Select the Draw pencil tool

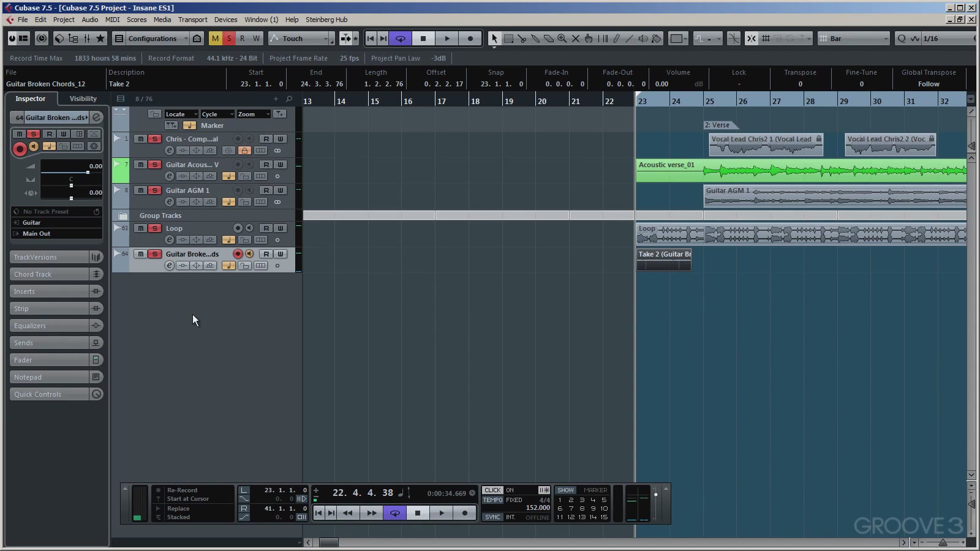point(616,38)
